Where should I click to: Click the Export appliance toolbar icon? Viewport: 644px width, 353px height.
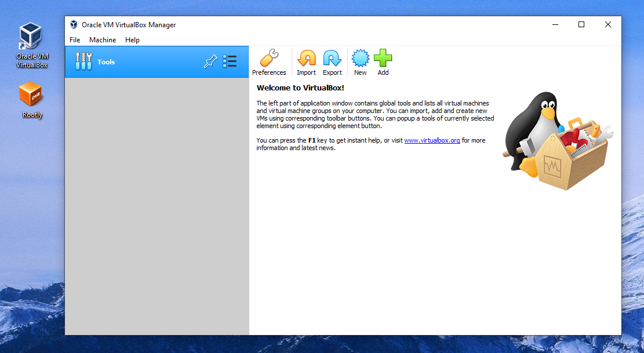332,61
